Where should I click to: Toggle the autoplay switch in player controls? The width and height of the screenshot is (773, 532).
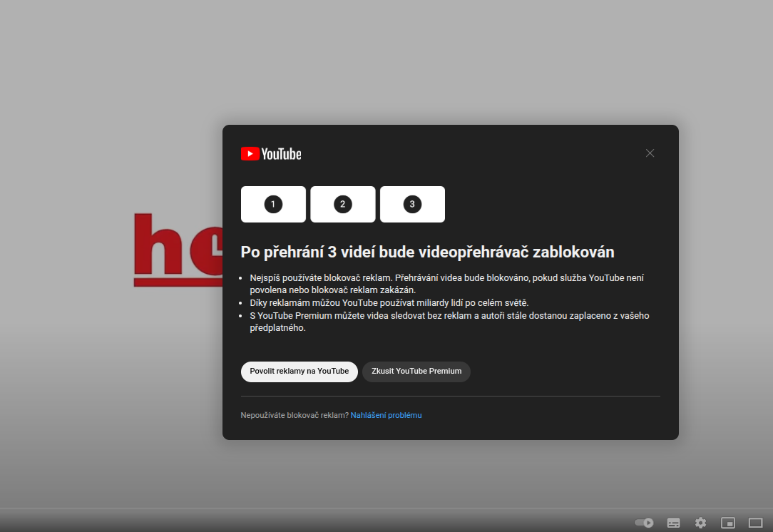point(644,523)
